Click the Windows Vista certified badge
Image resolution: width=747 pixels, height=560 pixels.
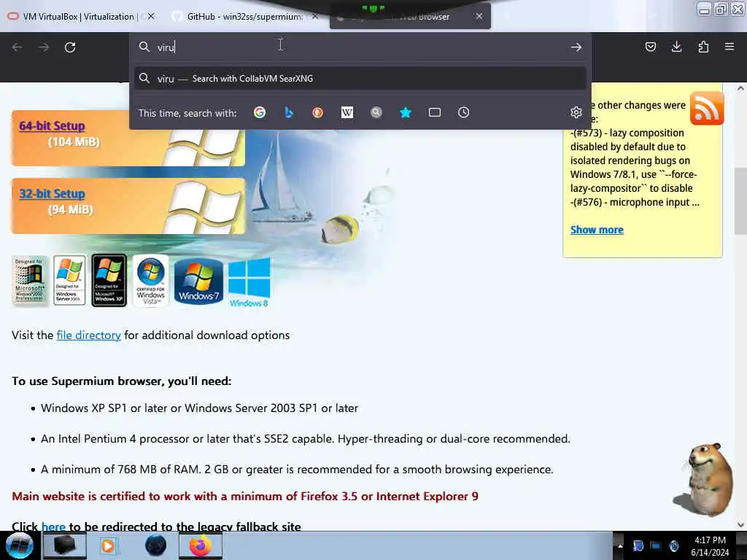click(150, 281)
